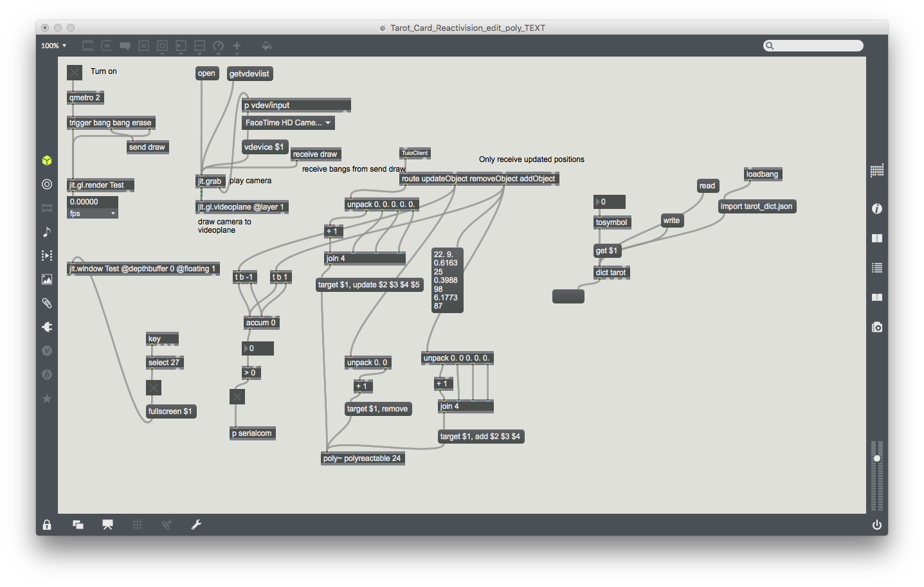The image size is (924, 587).
Task: Select the 'poly~ polyreactable 24' object
Action: [x=363, y=458]
